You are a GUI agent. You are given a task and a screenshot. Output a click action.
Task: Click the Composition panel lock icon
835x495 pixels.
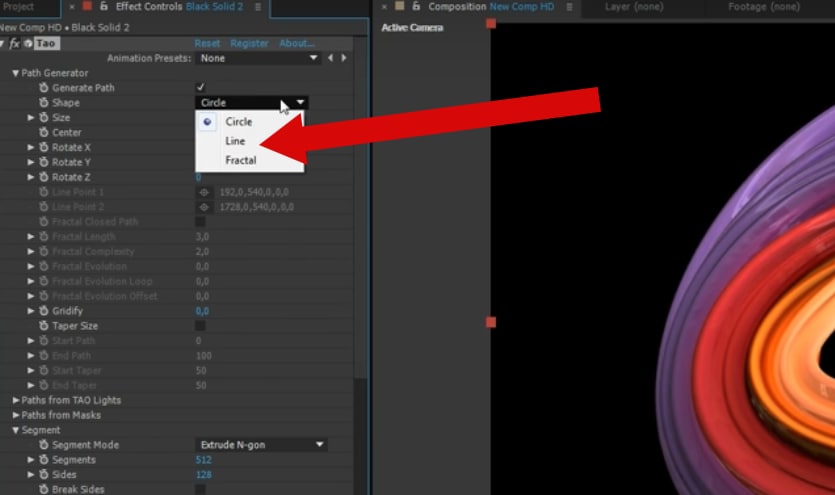pyautogui.click(x=416, y=6)
